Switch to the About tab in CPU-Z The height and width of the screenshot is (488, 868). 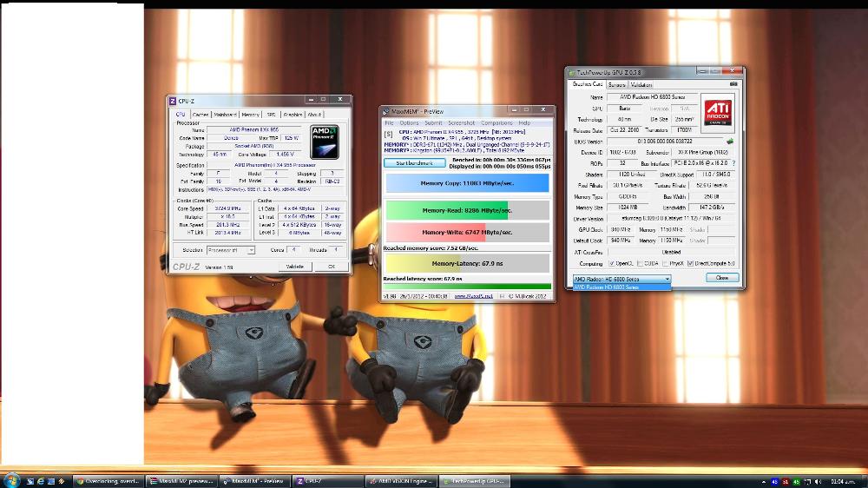314,115
